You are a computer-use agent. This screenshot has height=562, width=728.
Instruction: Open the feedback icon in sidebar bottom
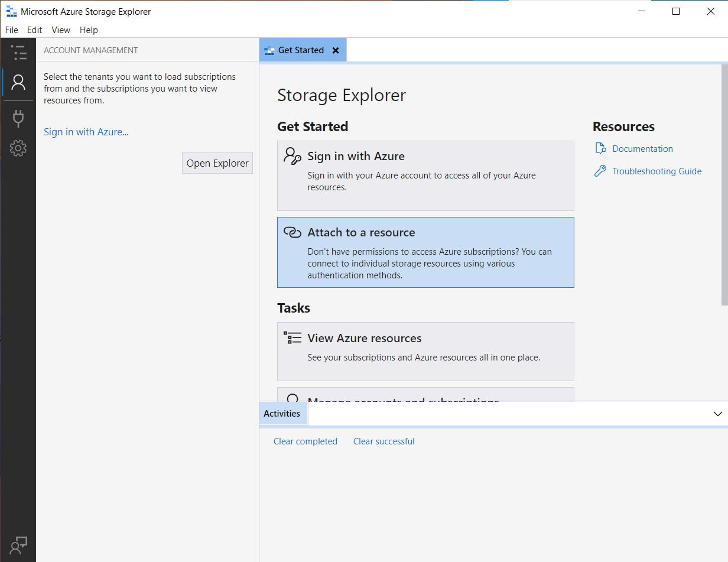[18, 544]
